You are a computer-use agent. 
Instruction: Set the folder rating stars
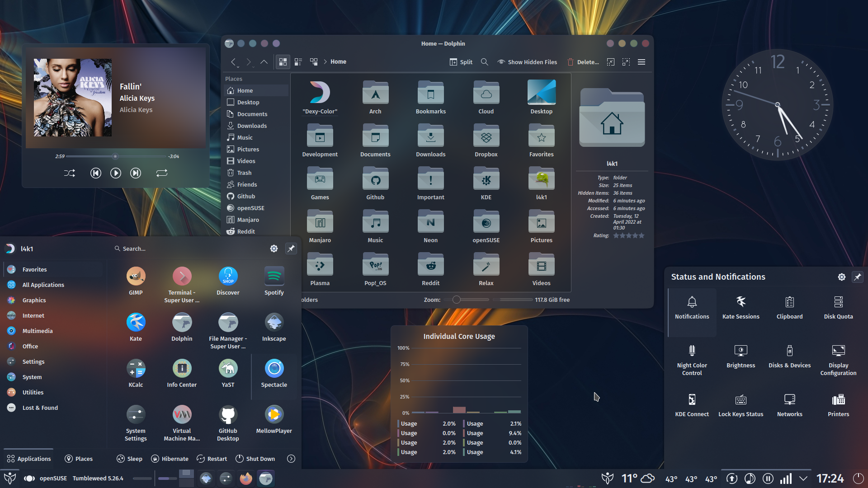[x=629, y=235]
